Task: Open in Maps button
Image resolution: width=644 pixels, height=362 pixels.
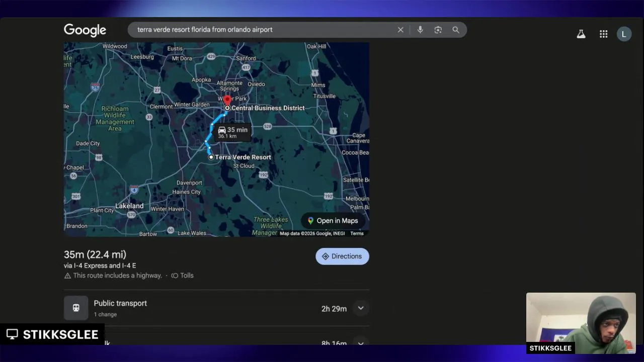Action: point(333,221)
